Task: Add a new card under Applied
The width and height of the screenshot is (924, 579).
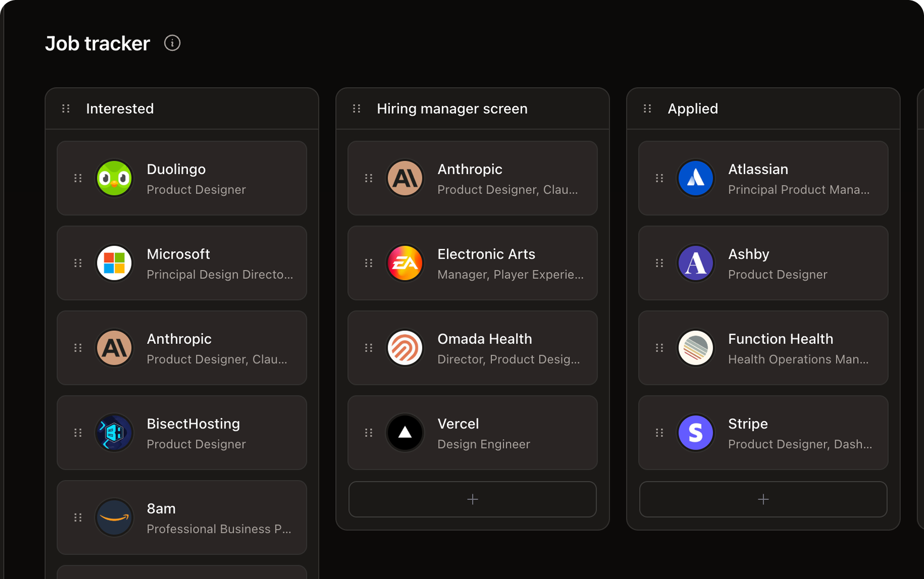Action: [763, 499]
